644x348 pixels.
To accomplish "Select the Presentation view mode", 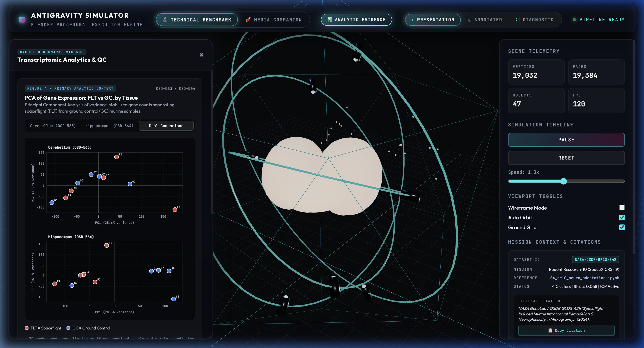I will [433, 20].
